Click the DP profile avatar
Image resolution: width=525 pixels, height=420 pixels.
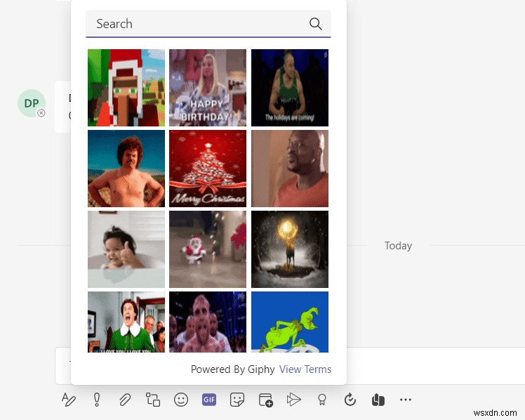pyautogui.click(x=32, y=103)
